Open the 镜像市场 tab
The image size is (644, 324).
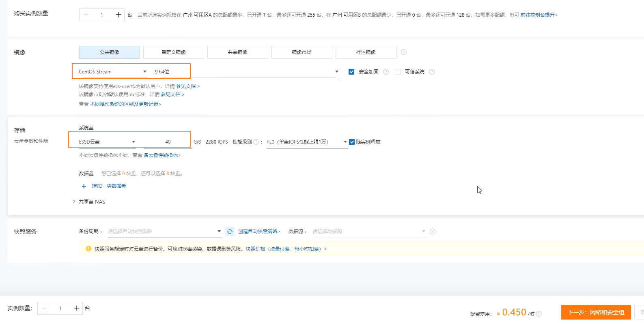point(302,52)
